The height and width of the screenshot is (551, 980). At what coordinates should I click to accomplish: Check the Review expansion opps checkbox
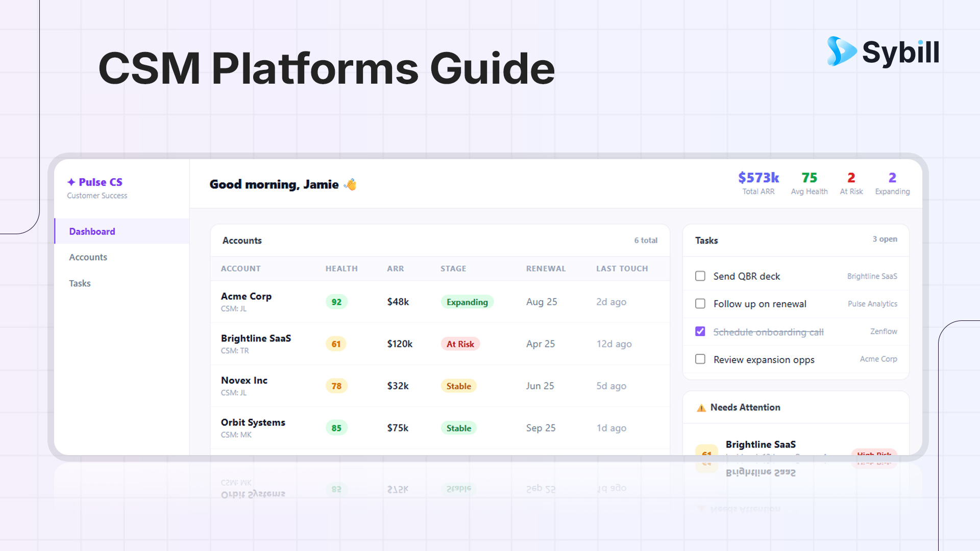point(700,359)
